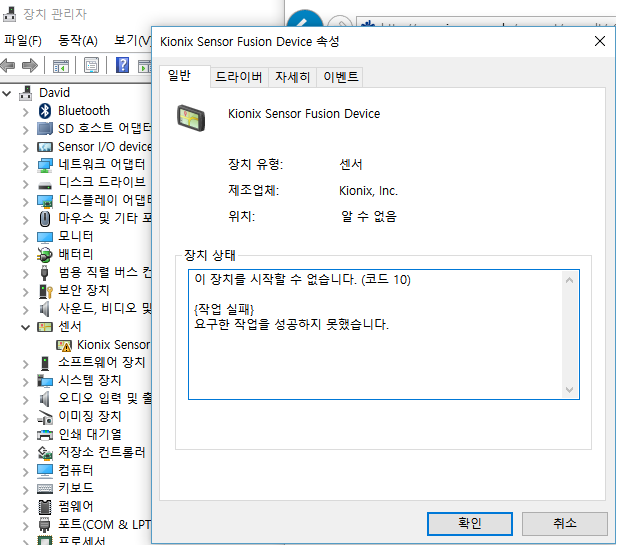
Task: Collapse the David root node
Action: (7, 94)
